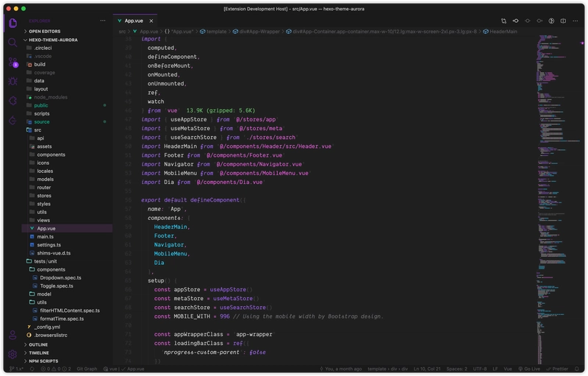The width and height of the screenshot is (588, 376).
Task: Click the src breadcrumb segment
Action: pos(122,32)
